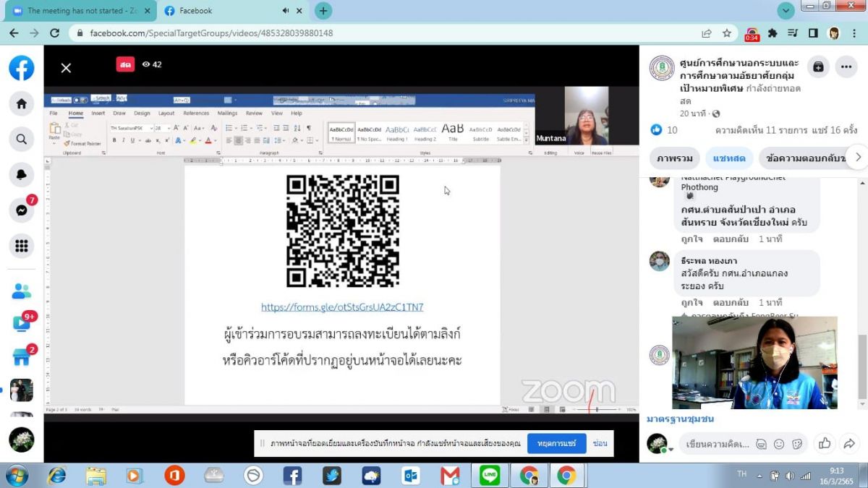Toggle the Chrome side panel

(x=813, y=33)
